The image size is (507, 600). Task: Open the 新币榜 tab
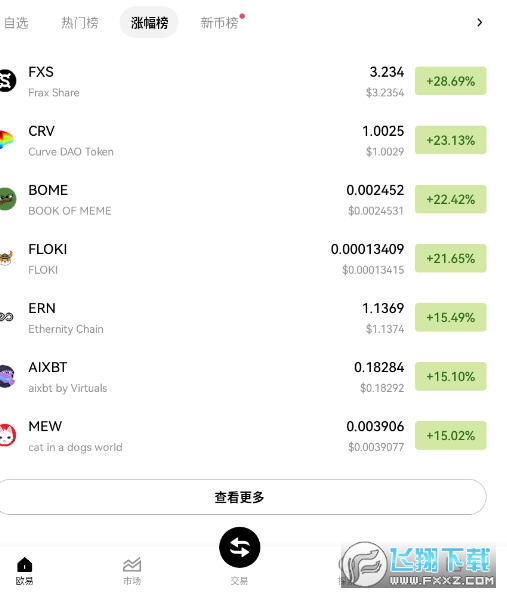coord(219,23)
